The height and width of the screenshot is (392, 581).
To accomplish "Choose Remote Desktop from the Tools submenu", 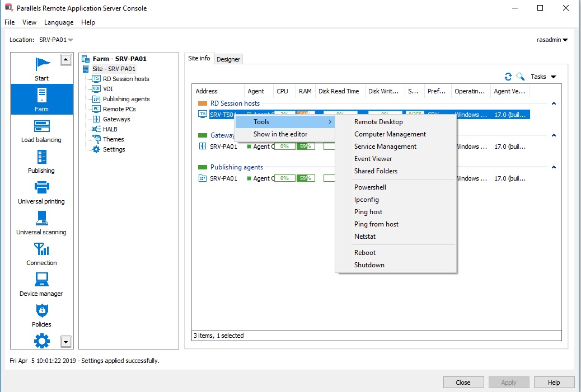I will [x=378, y=122].
